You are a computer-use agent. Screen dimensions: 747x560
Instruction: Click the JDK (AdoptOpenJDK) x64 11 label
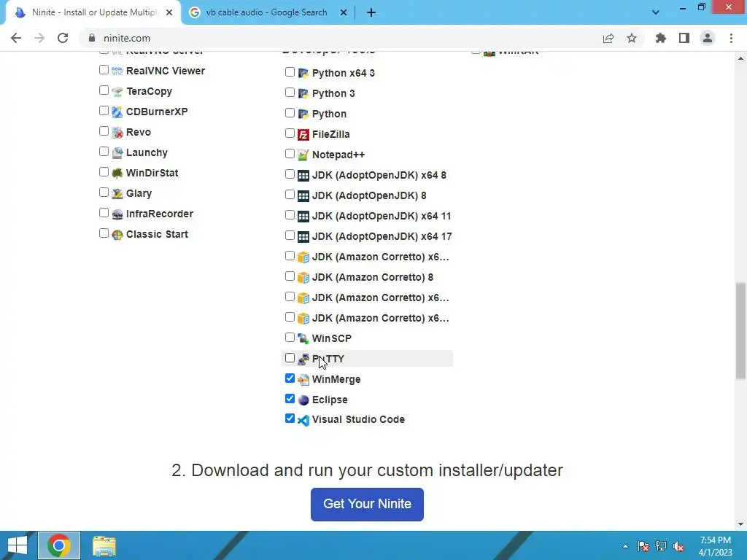tap(381, 216)
